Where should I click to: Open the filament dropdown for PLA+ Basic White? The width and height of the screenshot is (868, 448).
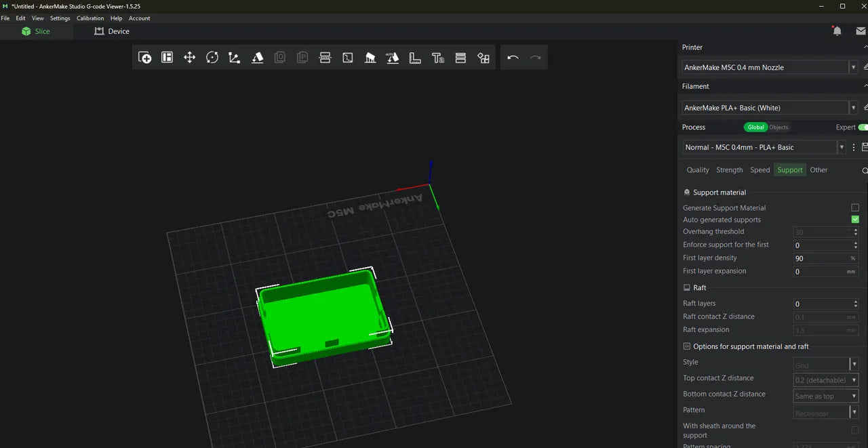853,107
